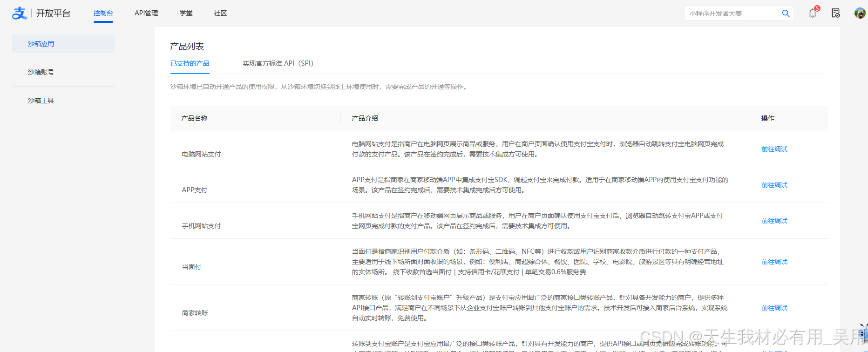Open the 控制台 tab in top navigation

103,13
